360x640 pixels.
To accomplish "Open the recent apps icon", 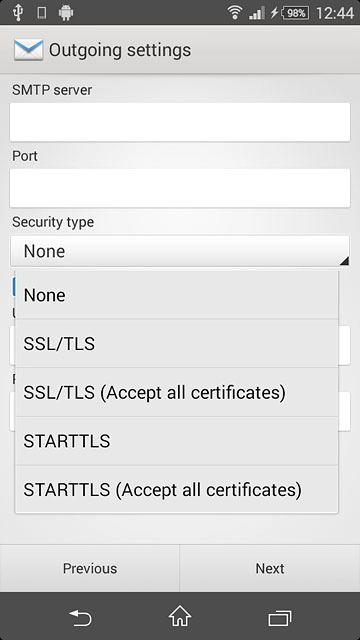I will 280,618.
